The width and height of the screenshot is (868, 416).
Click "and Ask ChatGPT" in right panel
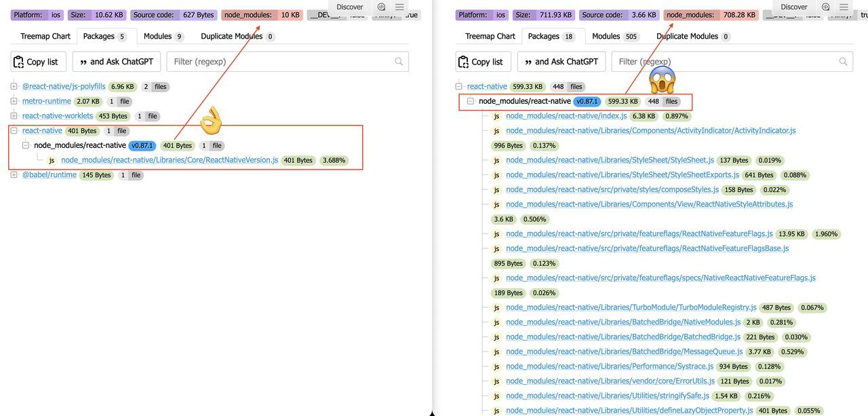click(560, 62)
